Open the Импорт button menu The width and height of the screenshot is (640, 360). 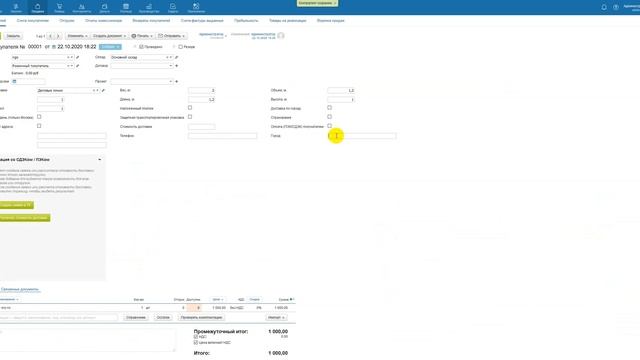[x=276, y=318]
